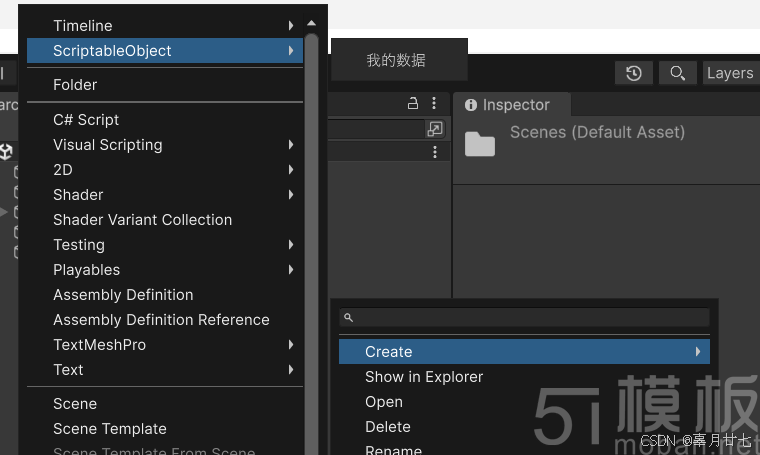The height and width of the screenshot is (455, 760).
Task: Open the lower three-dot menu
Action: 435,152
